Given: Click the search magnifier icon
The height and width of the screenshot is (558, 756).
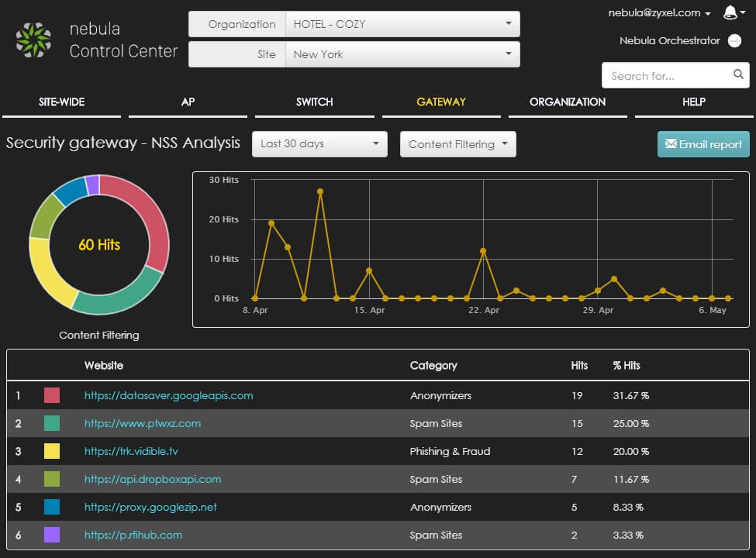Looking at the screenshot, I should (x=738, y=75).
